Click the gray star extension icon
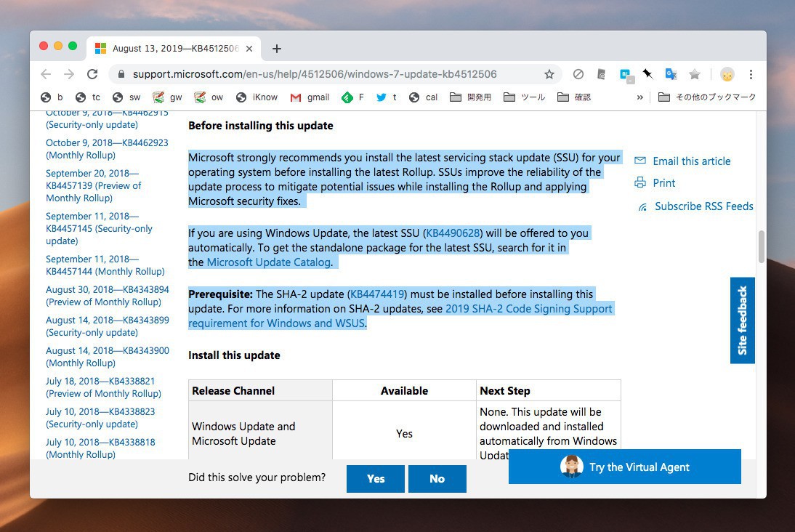Image resolution: width=795 pixels, height=532 pixels. [695, 75]
